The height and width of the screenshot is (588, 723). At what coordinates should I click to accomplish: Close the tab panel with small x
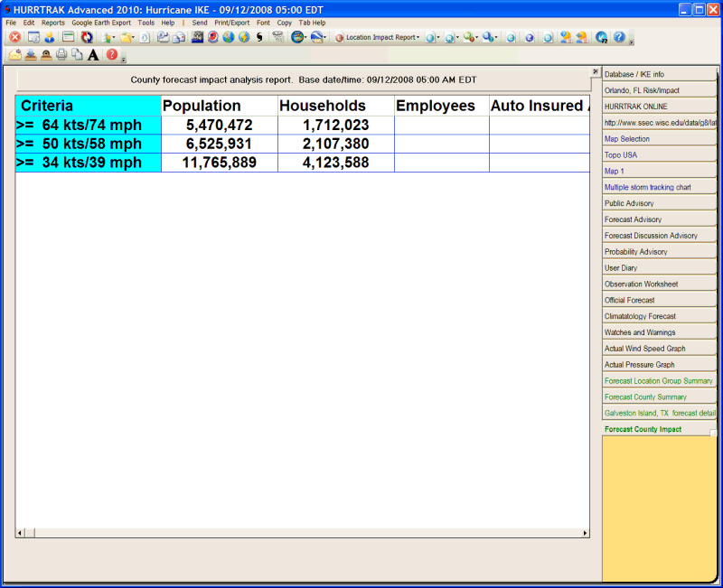pos(595,71)
